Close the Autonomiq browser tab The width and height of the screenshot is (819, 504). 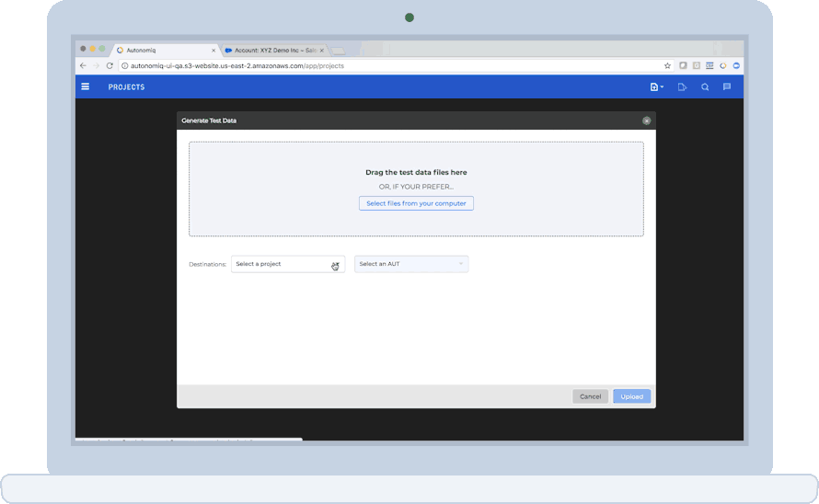tap(213, 51)
